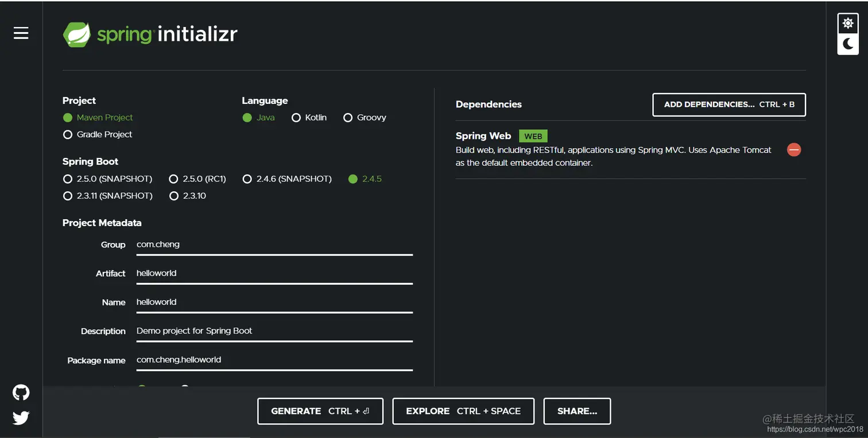The height and width of the screenshot is (438, 868).
Task: Click the Project section heading
Action: tap(79, 100)
